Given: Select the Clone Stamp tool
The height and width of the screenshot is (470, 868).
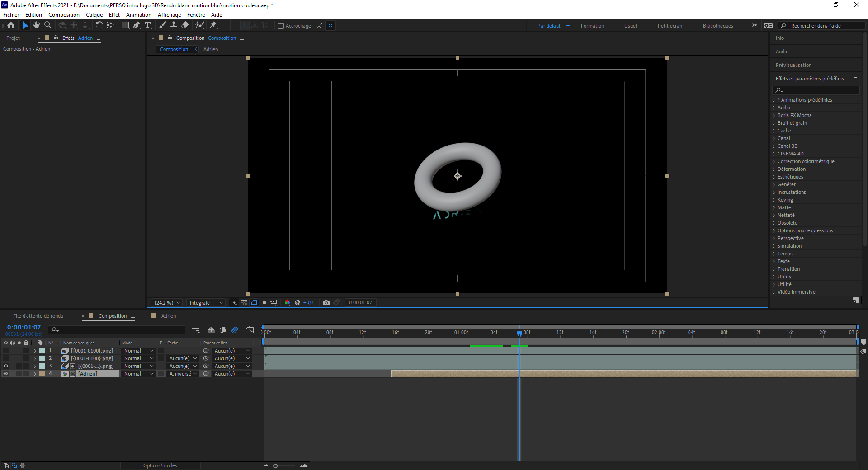Looking at the screenshot, I should 174,25.
